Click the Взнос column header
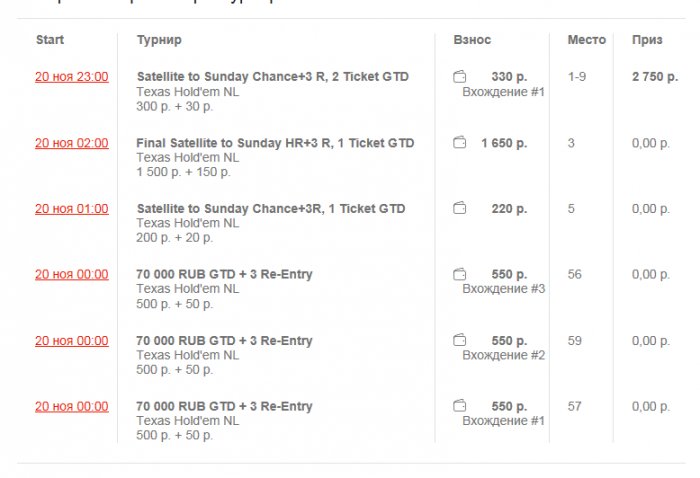The width and height of the screenshot is (700, 478). (472, 40)
